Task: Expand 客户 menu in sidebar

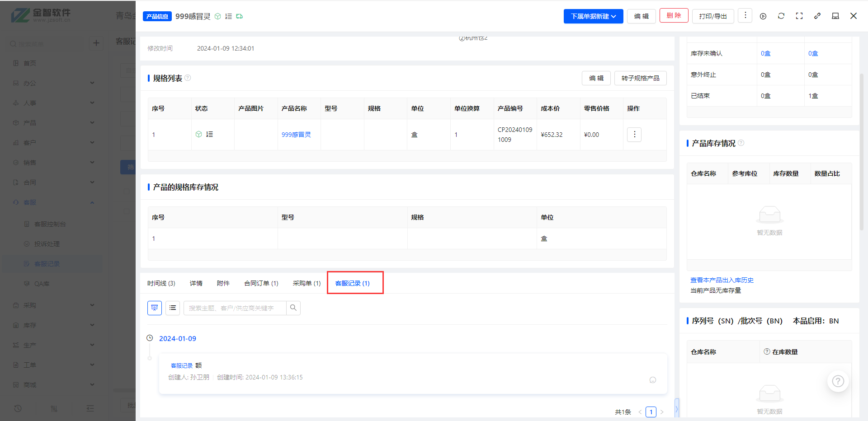Action: coord(53,143)
